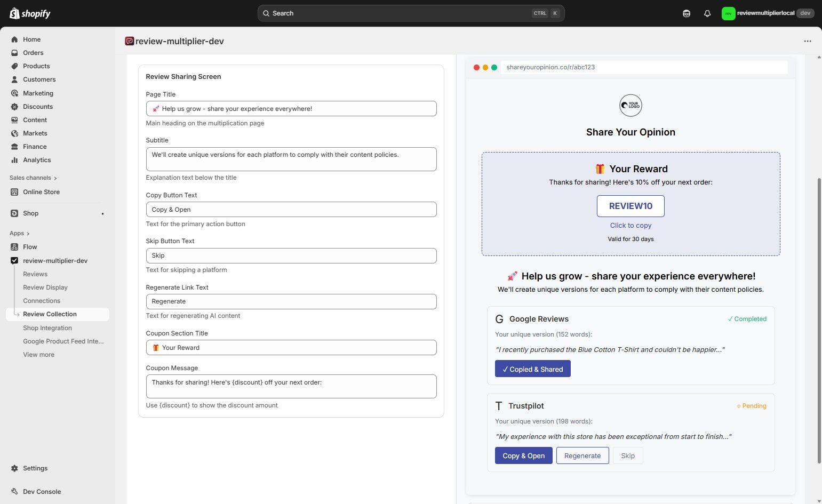Expand View more under app navigation
The width and height of the screenshot is (822, 504).
(x=38, y=355)
